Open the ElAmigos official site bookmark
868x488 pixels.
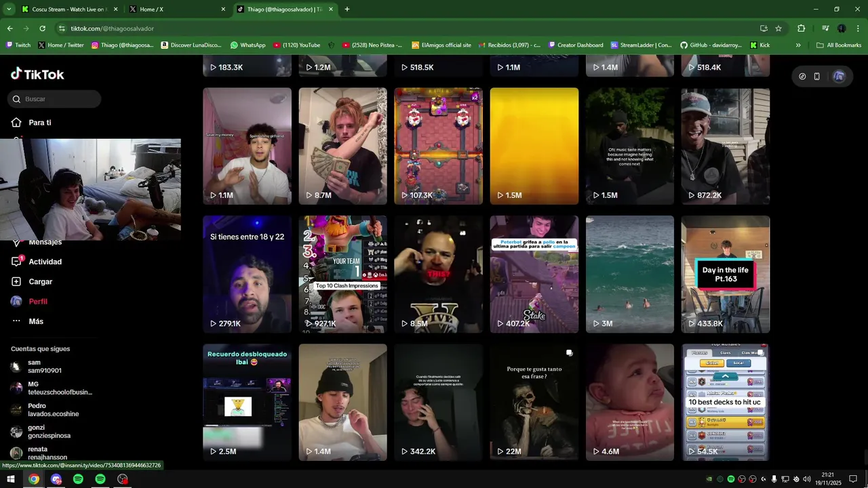tap(441, 45)
